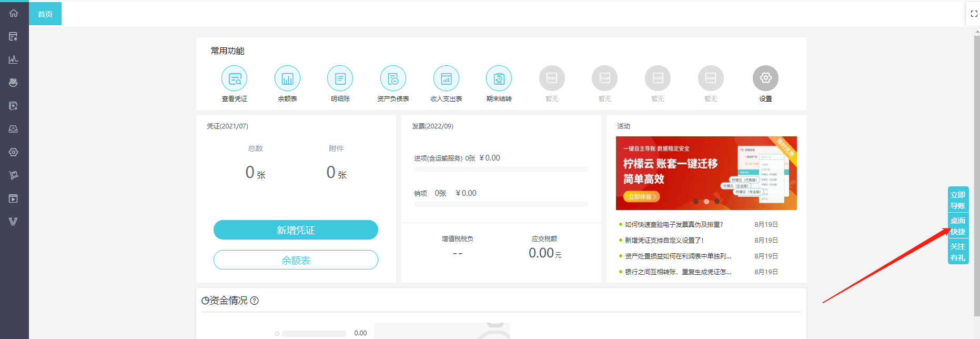Select the middle carousel dot on banner
Image resolution: width=980 pixels, height=339 pixels.
pos(706,202)
